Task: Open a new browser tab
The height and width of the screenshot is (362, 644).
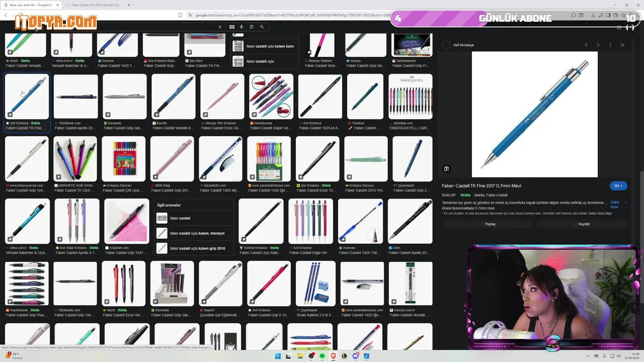Action: (x=129, y=5)
